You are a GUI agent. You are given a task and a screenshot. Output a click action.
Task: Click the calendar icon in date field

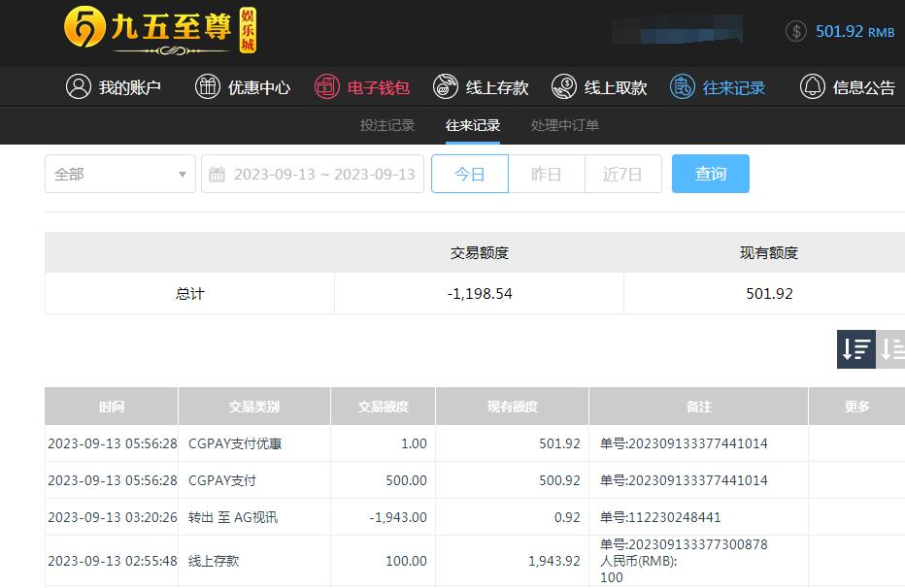217,174
